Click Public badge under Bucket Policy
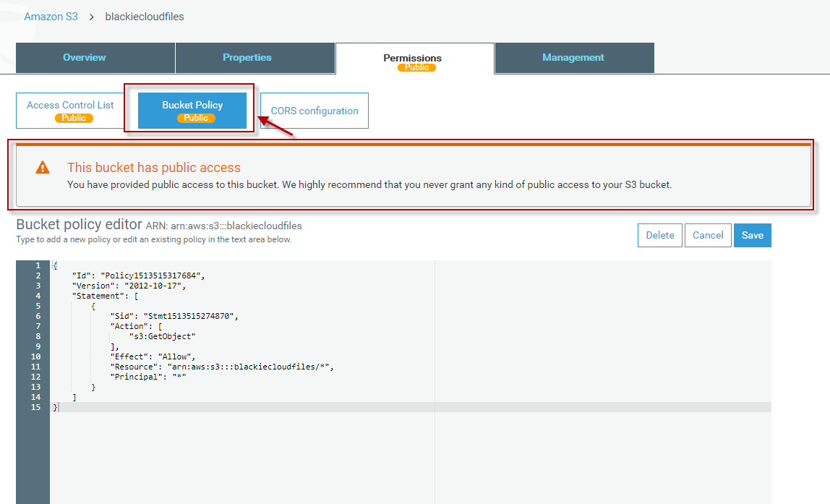 pyautogui.click(x=196, y=118)
